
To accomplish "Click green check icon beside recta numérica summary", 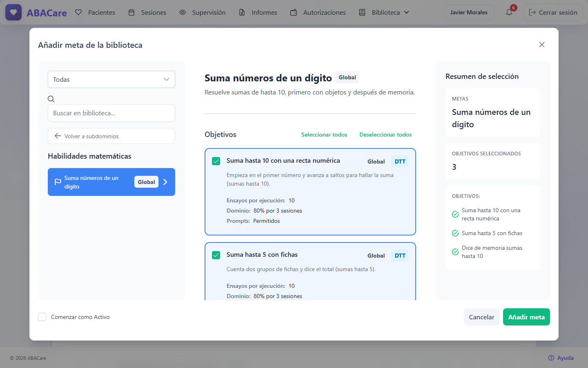I will pos(455,214).
